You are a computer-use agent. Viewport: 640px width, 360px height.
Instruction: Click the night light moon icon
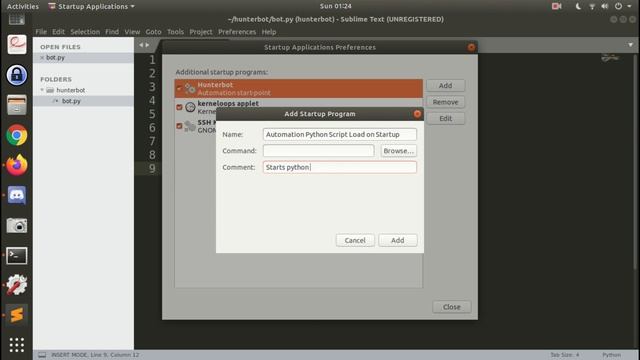tap(578, 6)
